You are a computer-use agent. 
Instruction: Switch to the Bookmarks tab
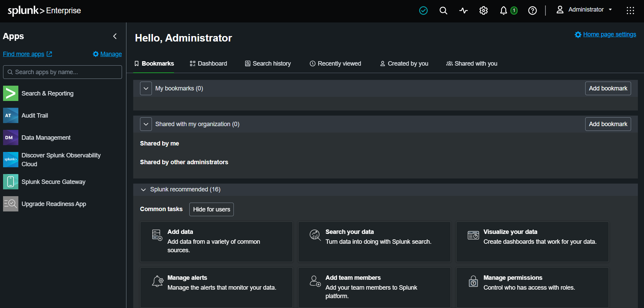click(154, 64)
